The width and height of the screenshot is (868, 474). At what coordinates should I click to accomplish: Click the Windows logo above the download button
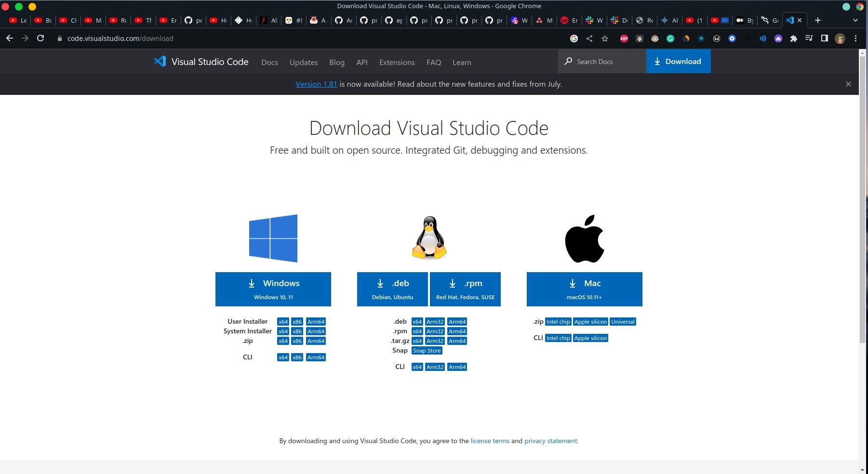(x=273, y=238)
